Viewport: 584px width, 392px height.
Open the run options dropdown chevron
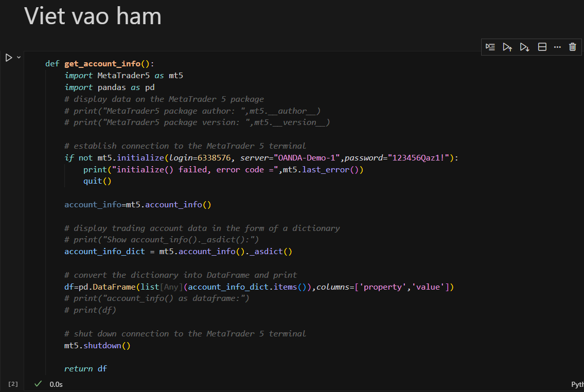19,57
